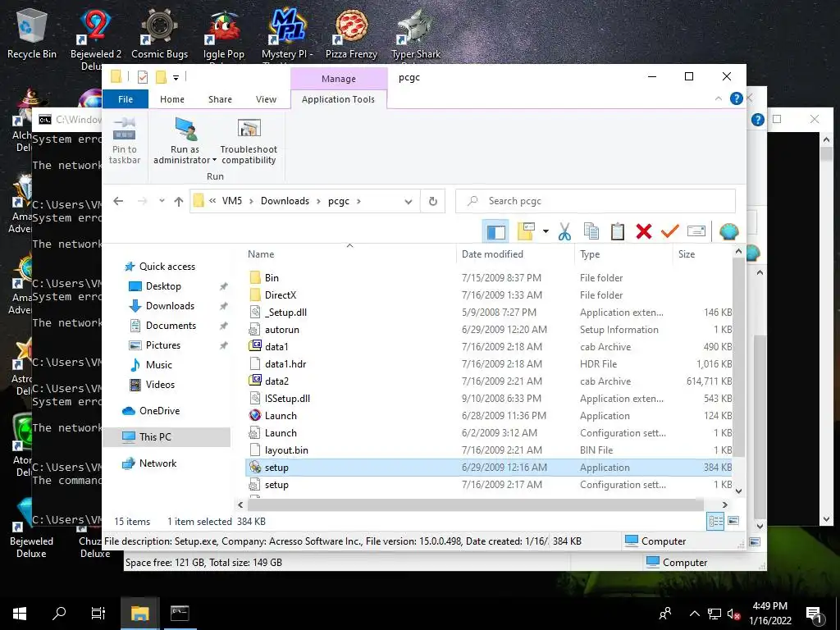Select the data2 cab Archive file

pyautogui.click(x=489, y=381)
